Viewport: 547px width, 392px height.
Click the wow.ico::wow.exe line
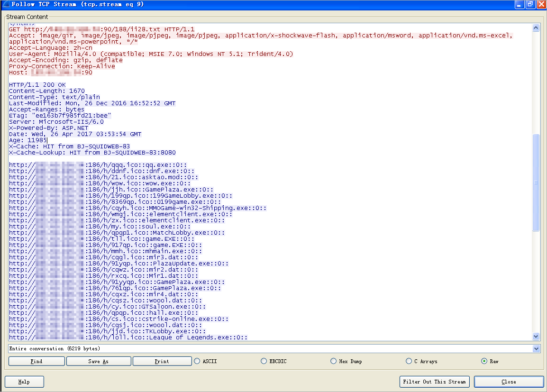coord(100,183)
